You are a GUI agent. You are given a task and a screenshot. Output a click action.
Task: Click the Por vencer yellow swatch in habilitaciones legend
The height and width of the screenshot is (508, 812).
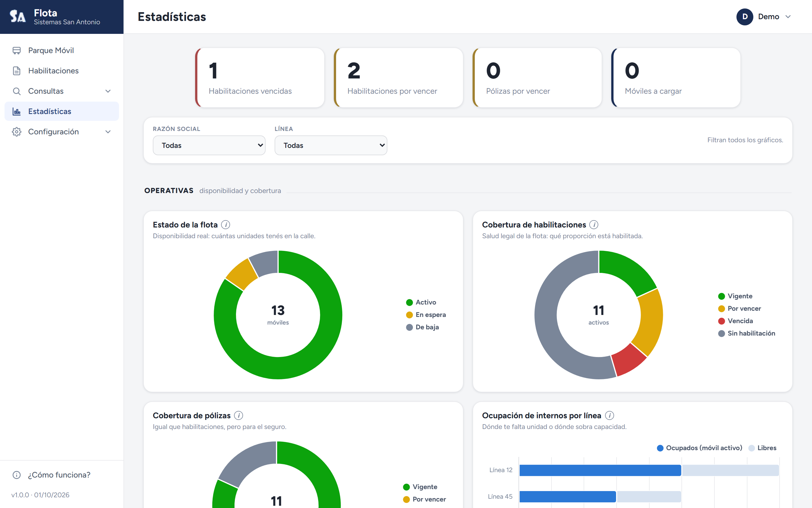coord(721,309)
